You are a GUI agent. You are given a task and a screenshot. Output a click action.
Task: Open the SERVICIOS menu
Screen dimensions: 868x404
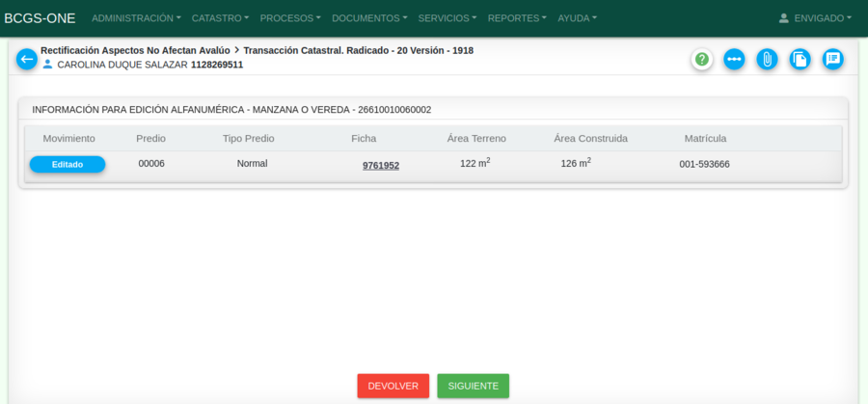coord(448,18)
